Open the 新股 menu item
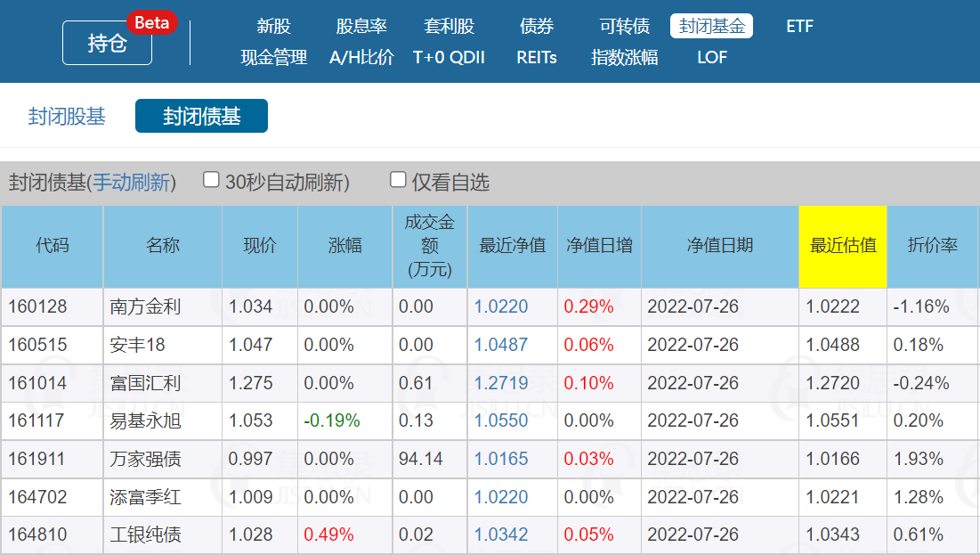Screen dimensions: 980x555 pos(273,26)
